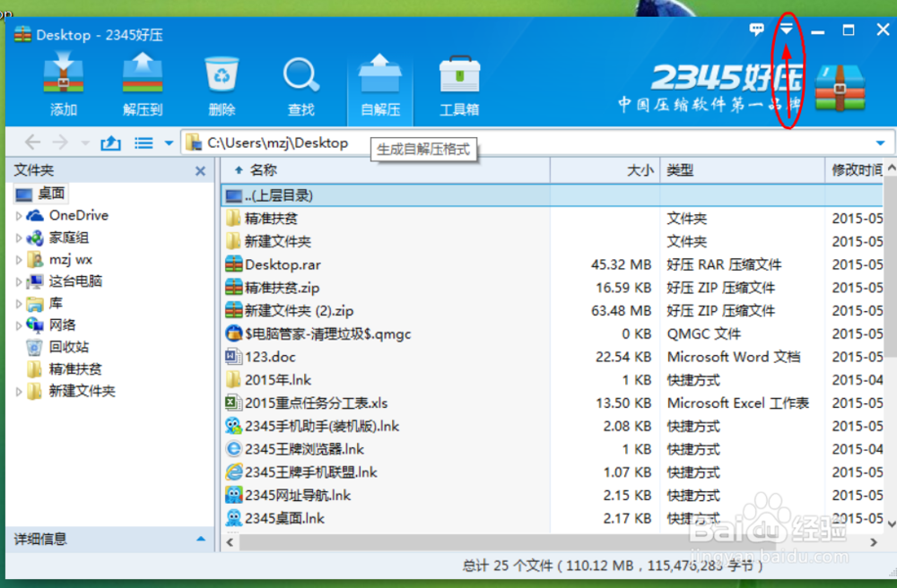Viewport: 897px width, 588px height.
Task: Click the 删除 (Delete) recycle bin icon
Action: [x=222, y=84]
